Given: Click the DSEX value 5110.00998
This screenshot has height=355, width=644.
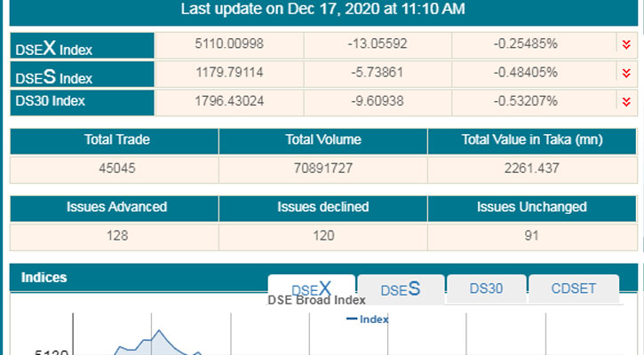Looking at the screenshot, I should (229, 44).
